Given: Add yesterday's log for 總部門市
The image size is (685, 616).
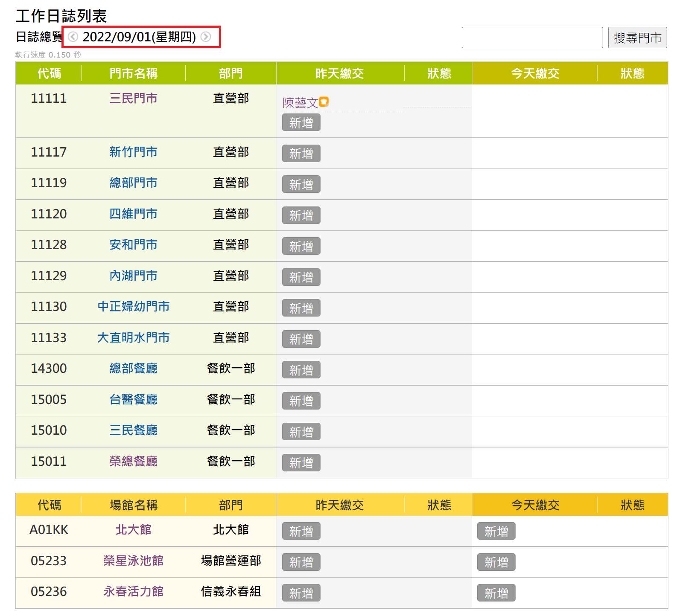Looking at the screenshot, I should pyautogui.click(x=301, y=184).
